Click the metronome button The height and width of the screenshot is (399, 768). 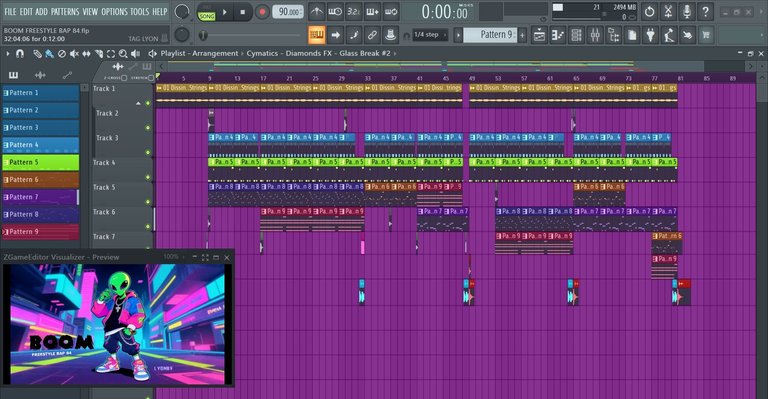[x=316, y=12]
